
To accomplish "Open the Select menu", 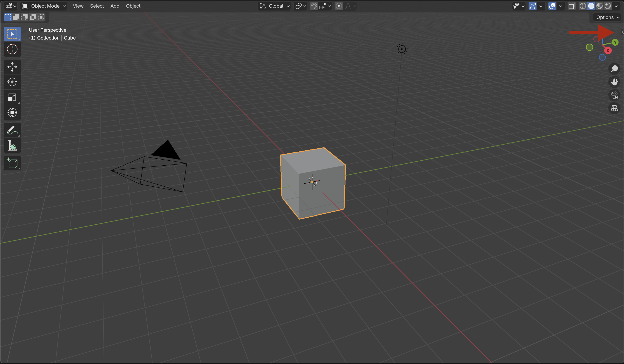I will pos(97,6).
